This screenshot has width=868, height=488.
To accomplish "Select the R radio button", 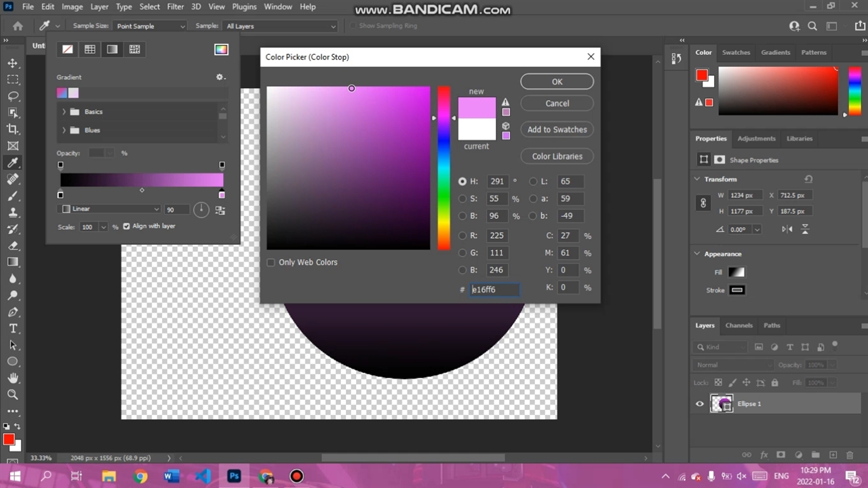I will click(462, 236).
